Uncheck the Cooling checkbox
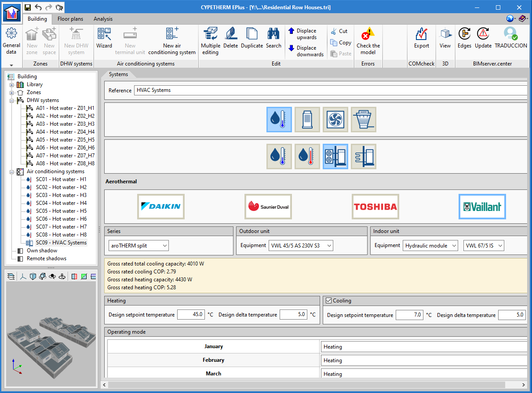Viewport: 532px width, 393px height. [x=328, y=301]
